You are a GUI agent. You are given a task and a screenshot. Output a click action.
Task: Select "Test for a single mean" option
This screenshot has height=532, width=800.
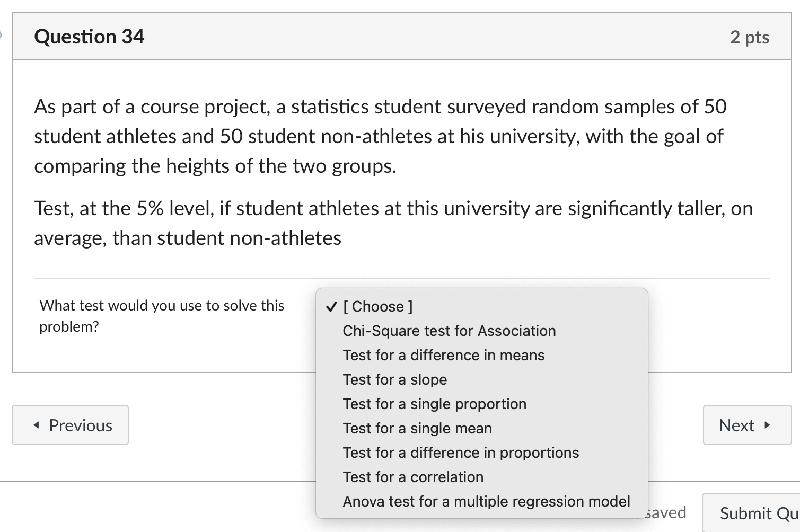click(417, 428)
